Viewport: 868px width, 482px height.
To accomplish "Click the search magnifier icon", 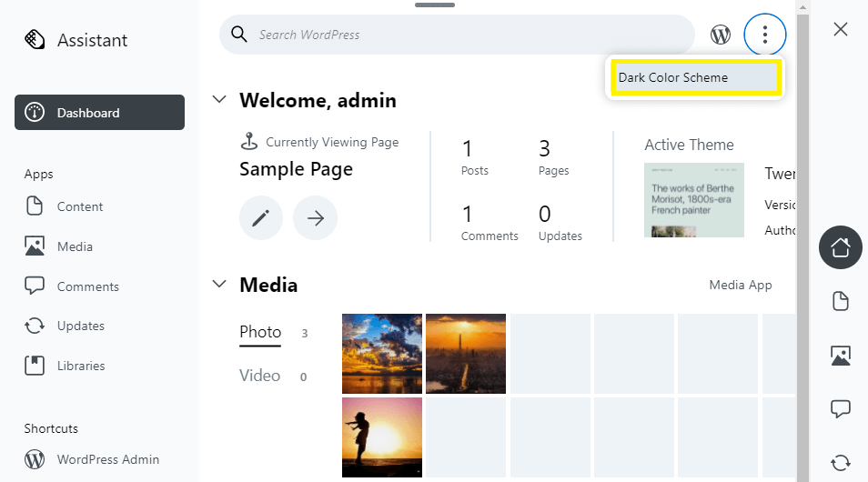I will [239, 35].
